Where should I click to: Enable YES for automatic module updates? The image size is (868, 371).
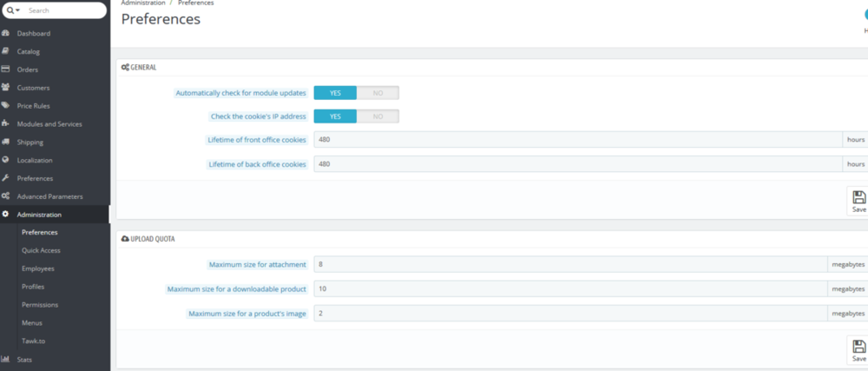point(335,93)
